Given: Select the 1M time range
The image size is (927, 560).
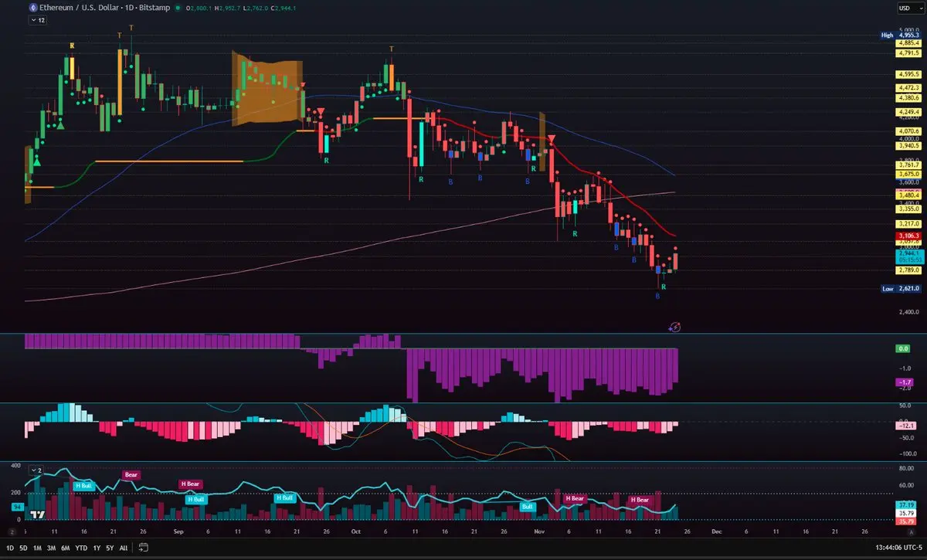Looking at the screenshot, I should pos(37,548).
